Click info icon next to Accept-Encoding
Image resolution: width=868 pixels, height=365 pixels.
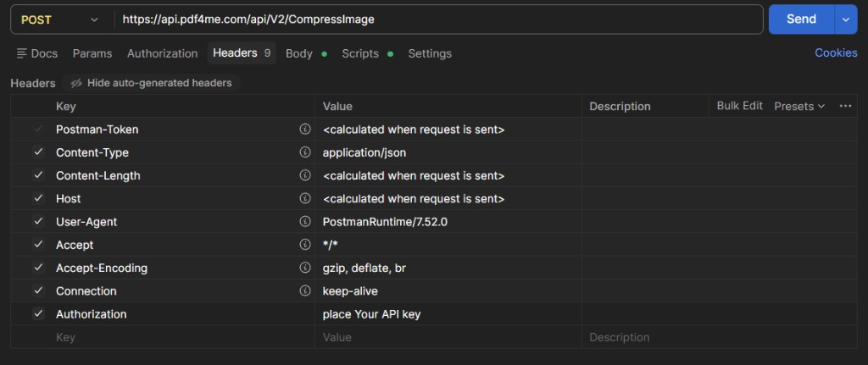pos(305,268)
